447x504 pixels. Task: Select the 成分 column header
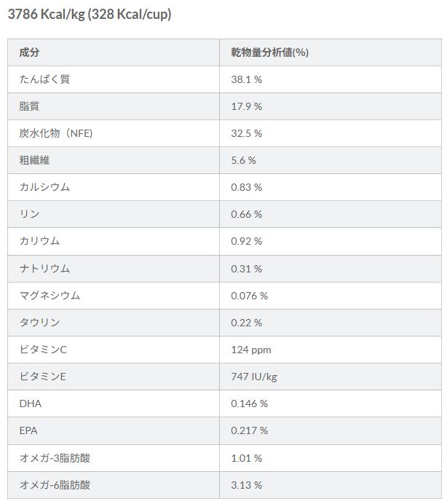[29, 52]
